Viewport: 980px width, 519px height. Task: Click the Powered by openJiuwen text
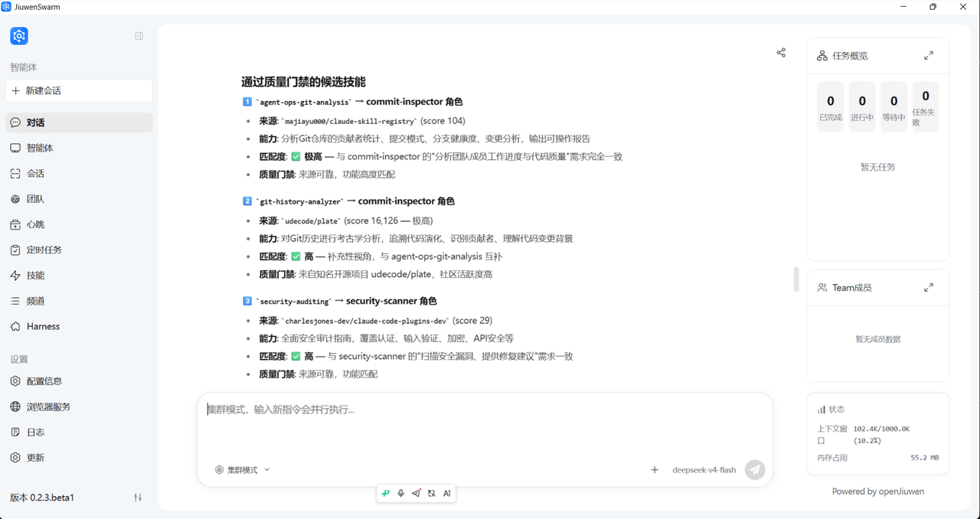[878, 491]
